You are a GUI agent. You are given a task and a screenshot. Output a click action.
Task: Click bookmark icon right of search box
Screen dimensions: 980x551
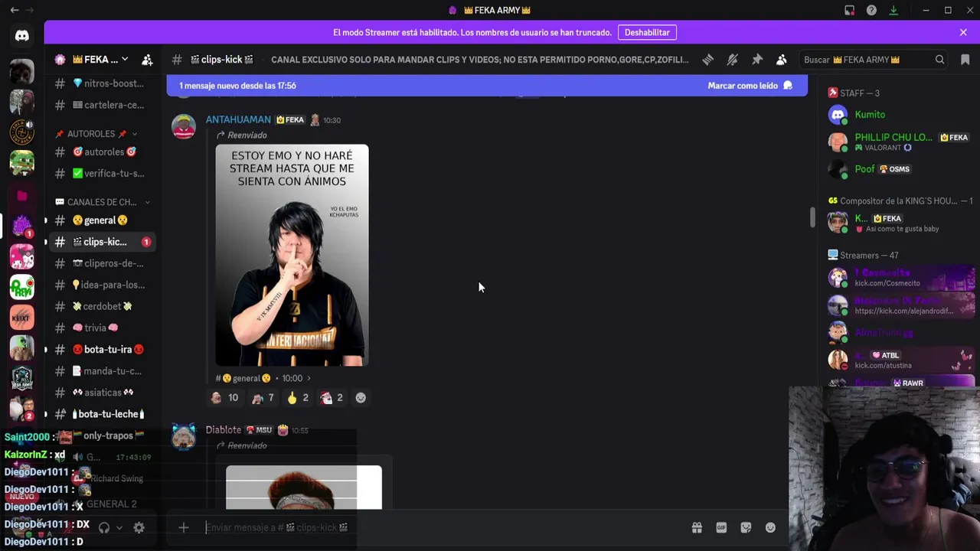965,60
